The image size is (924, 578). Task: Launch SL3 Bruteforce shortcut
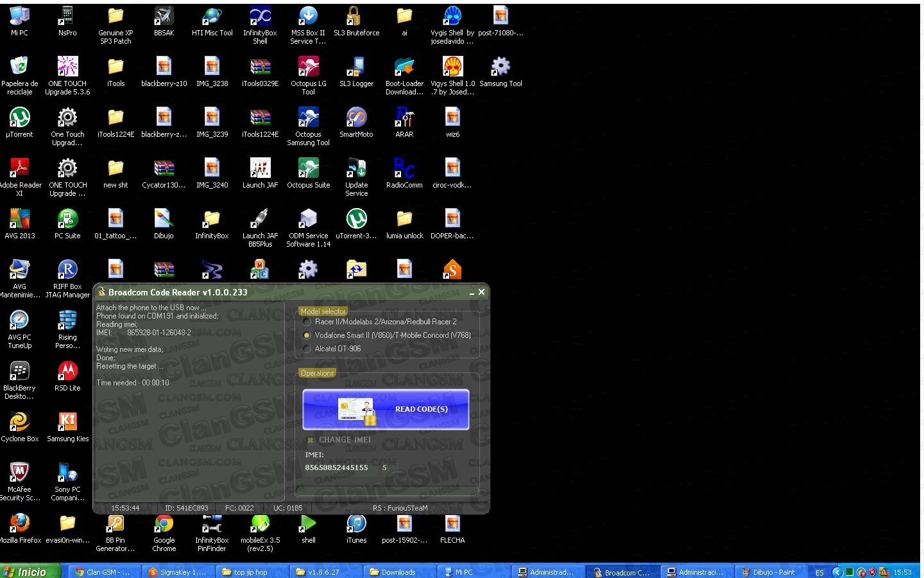[x=356, y=22]
